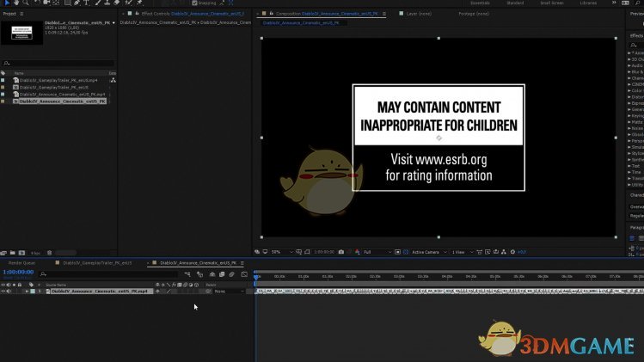The width and height of the screenshot is (644, 362).
Task: Toggle hide shy layers switch
Action: point(212,274)
